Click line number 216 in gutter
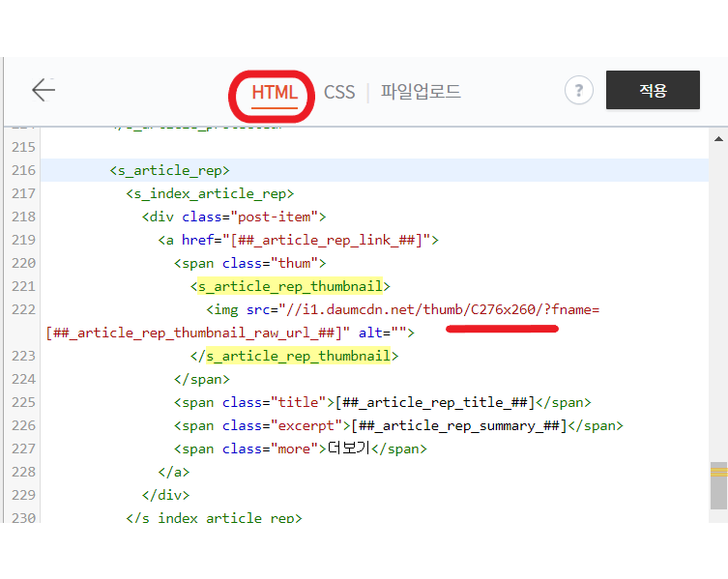The height and width of the screenshot is (579, 728). pos(23,170)
